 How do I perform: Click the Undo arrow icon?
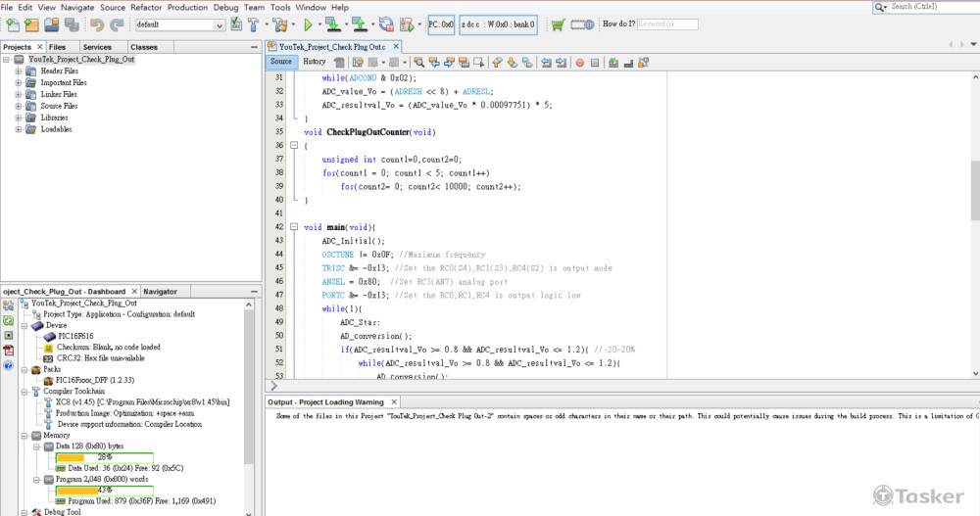tap(97, 24)
